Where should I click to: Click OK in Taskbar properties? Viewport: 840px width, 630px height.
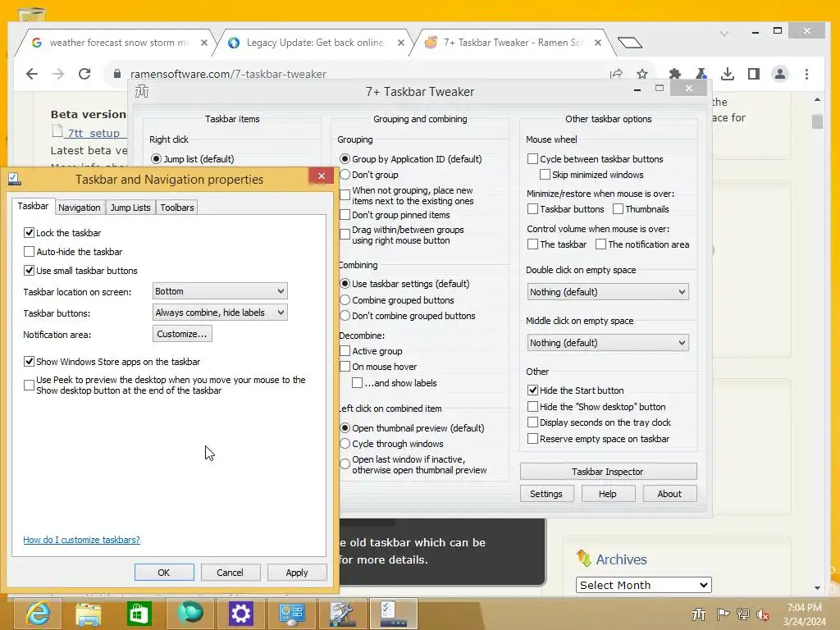coord(164,572)
